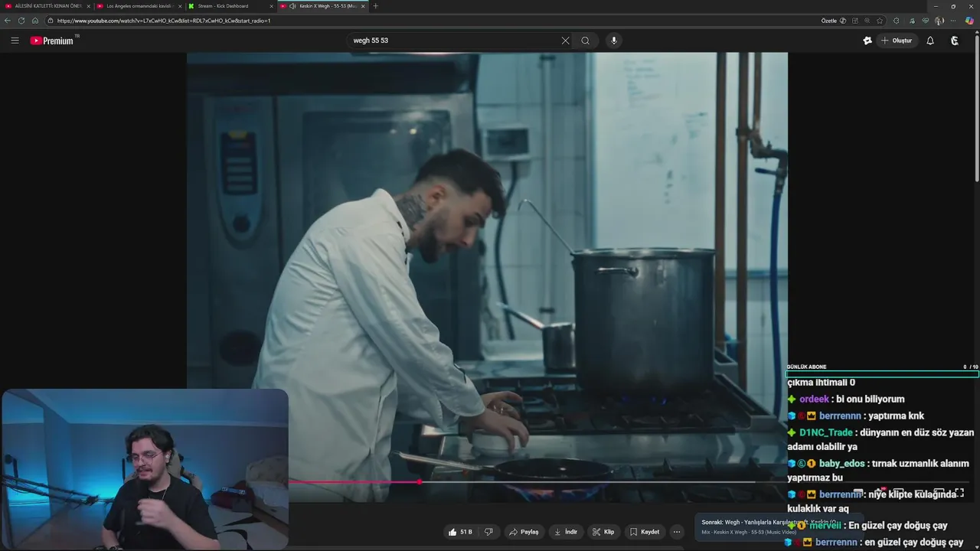
Task: Run search with magnifier button
Action: click(x=586, y=41)
